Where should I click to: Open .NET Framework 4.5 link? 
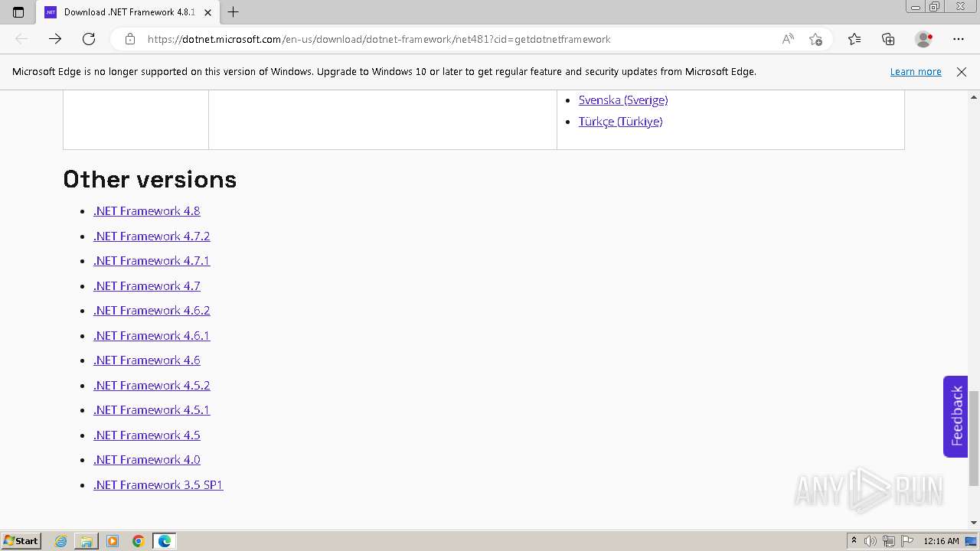point(147,435)
